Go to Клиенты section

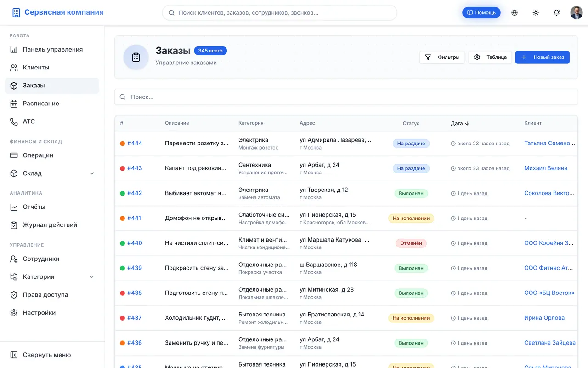pyautogui.click(x=52, y=68)
